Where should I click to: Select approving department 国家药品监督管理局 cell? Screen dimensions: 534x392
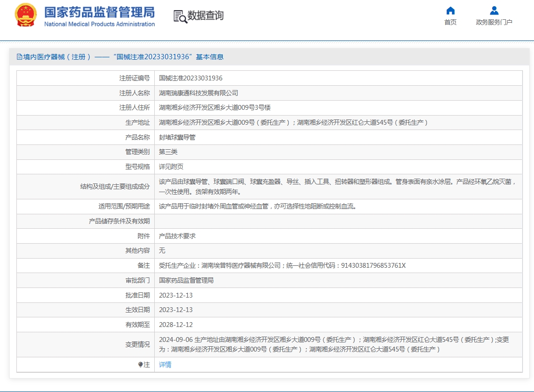[x=187, y=280]
